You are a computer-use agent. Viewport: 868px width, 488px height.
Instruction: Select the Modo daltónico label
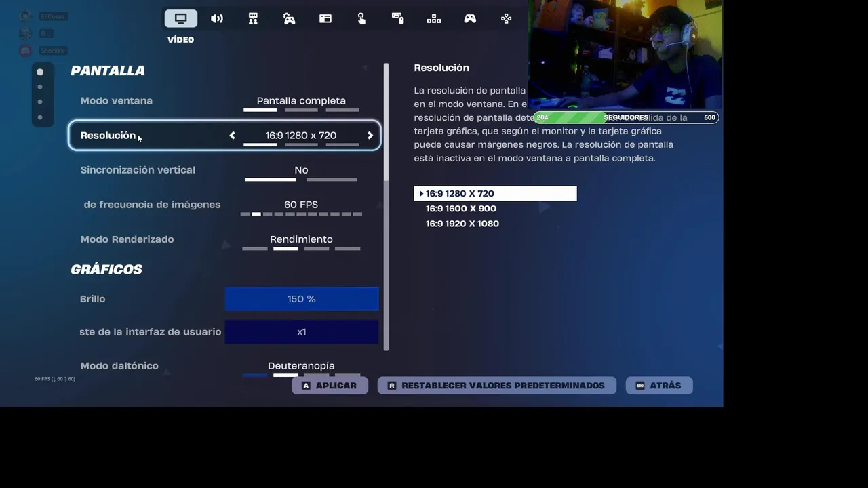click(119, 366)
